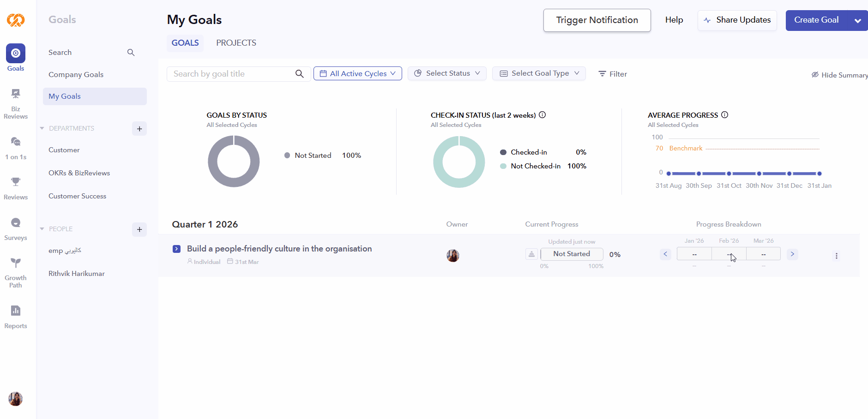The image size is (868, 419).
Task: Click the Share Updates button
Action: [737, 20]
